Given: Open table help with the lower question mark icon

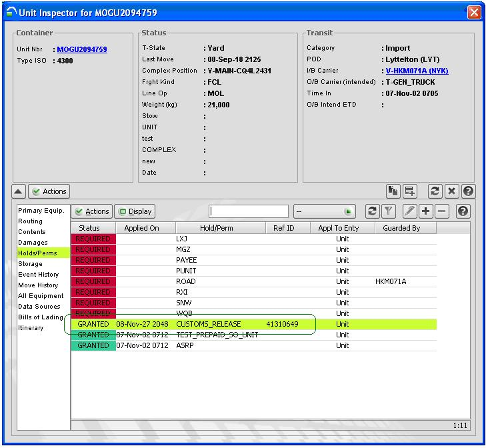Looking at the screenshot, I should (x=463, y=211).
